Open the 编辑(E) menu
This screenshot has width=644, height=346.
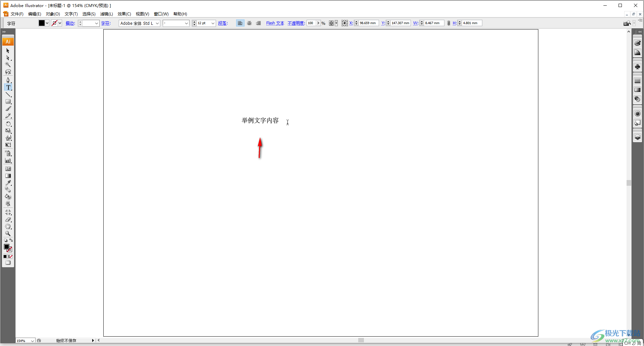35,14
